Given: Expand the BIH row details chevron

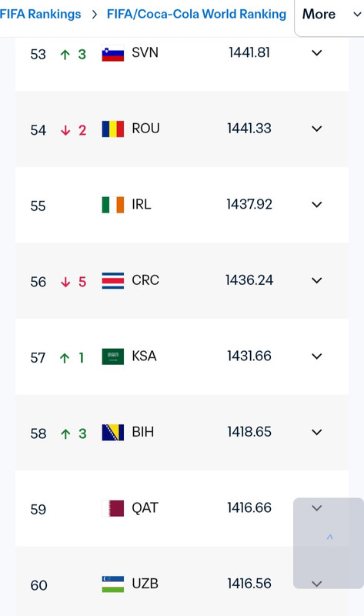Looking at the screenshot, I should point(316,432).
